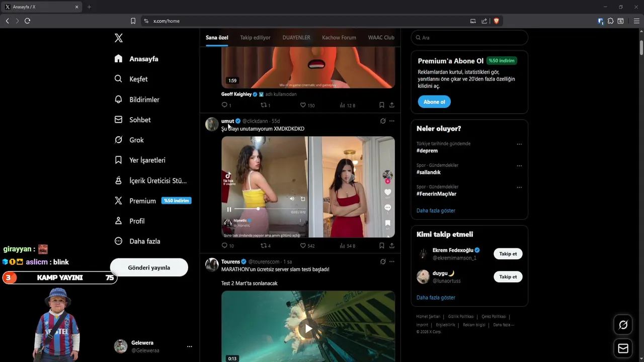
Task: Seek the umut video progress bar
Action: pyautogui.click(x=270, y=209)
